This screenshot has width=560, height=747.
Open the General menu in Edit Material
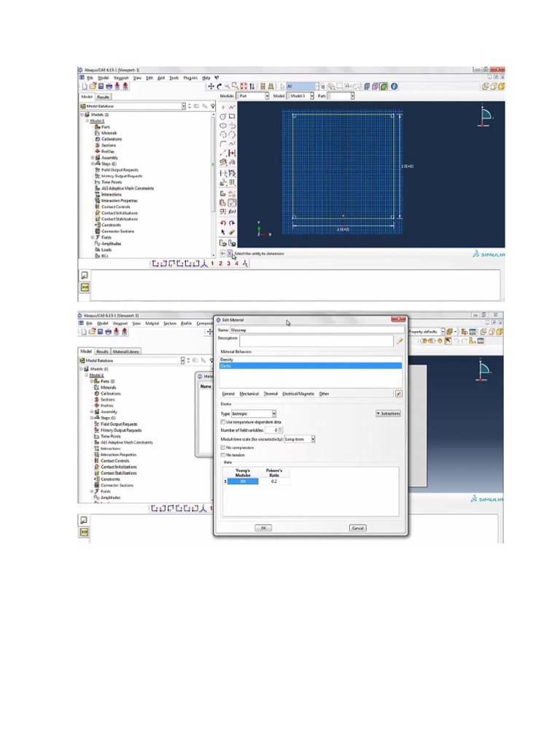228,394
